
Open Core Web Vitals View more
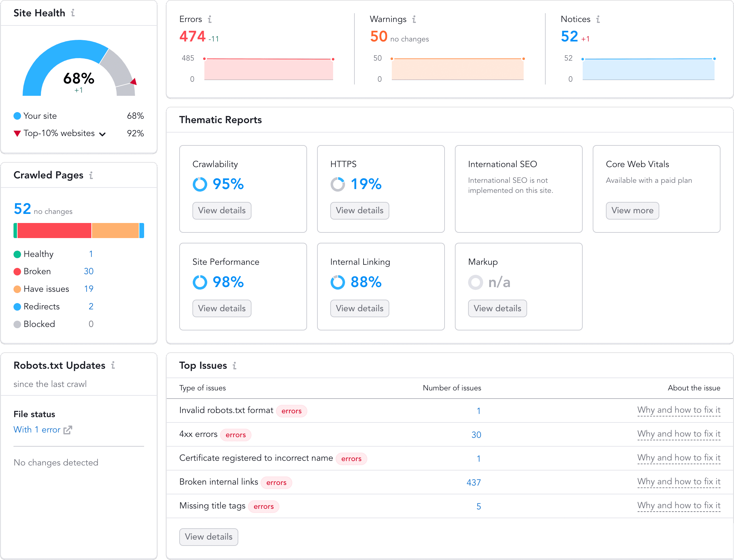click(x=632, y=211)
